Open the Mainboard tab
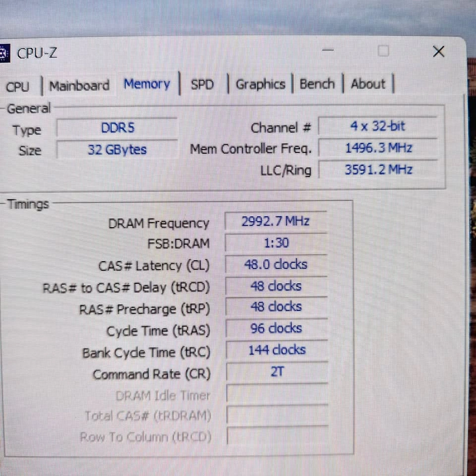The width and height of the screenshot is (476, 476). click(79, 86)
